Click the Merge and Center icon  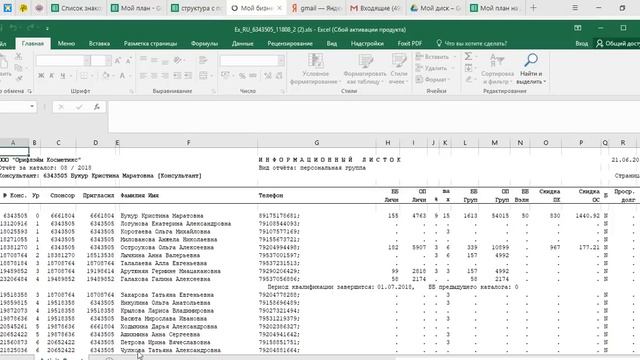[x=203, y=76]
